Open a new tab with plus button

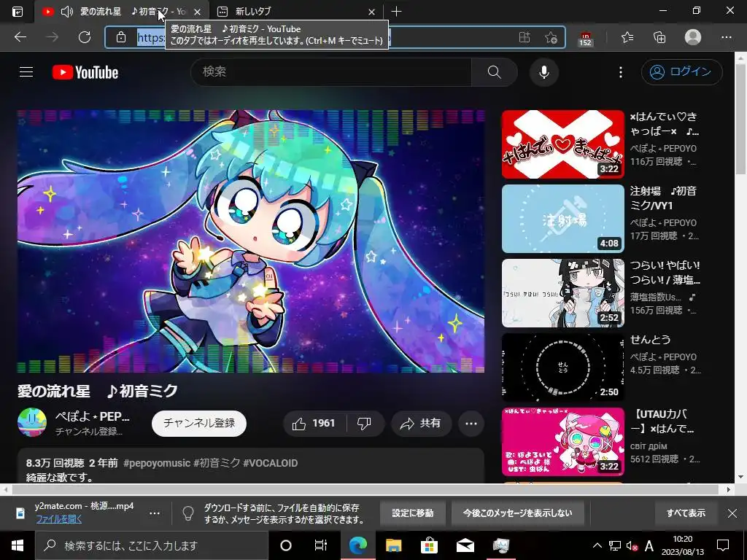pyautogui.click(x=396, y=12)
